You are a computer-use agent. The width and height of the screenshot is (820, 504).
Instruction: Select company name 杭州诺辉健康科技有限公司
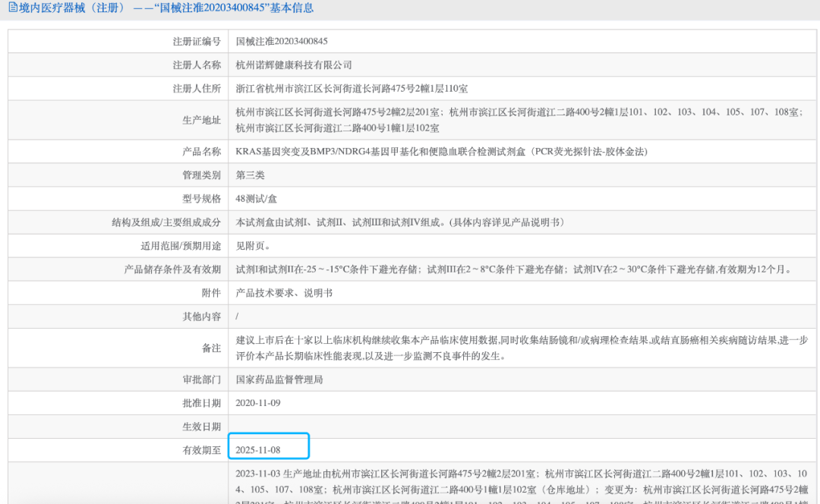[293, 65]
